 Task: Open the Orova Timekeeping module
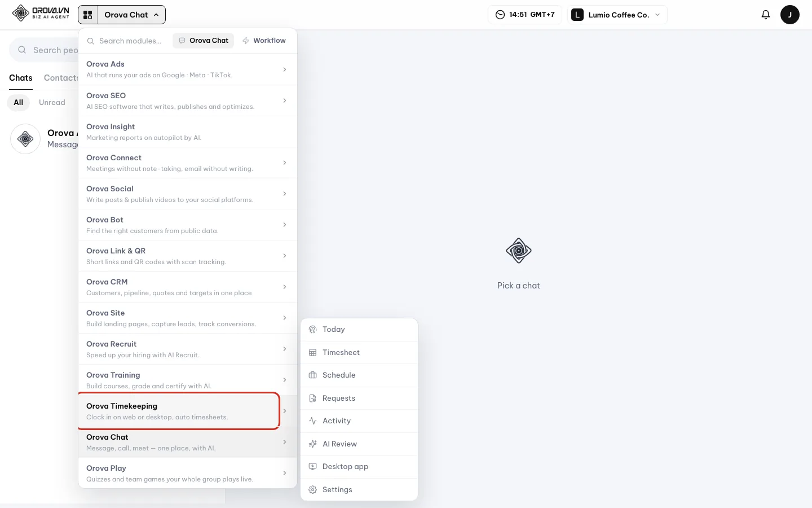tap(188, 411)
